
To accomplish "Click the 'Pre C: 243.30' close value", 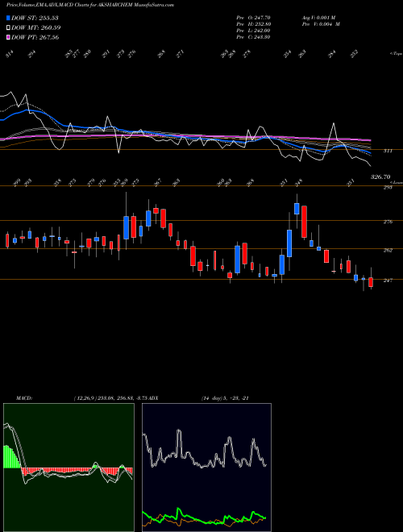I will pos(253,37).
